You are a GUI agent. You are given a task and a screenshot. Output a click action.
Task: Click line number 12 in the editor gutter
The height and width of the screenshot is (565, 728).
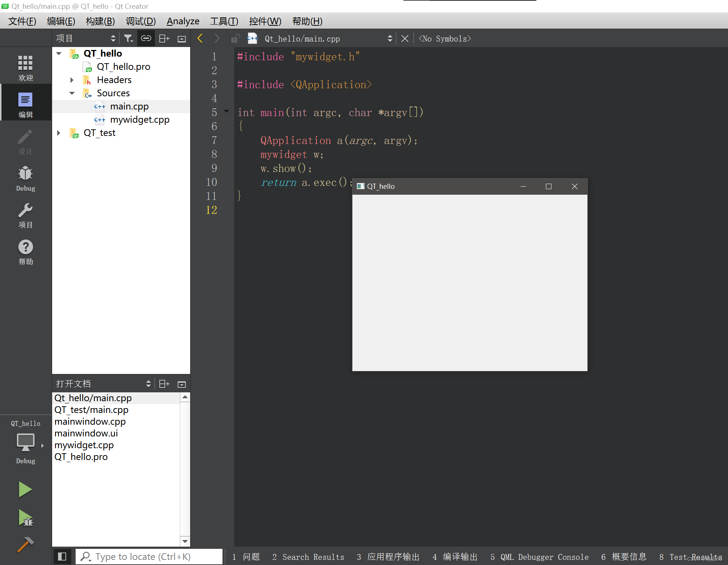click(211, 210)
